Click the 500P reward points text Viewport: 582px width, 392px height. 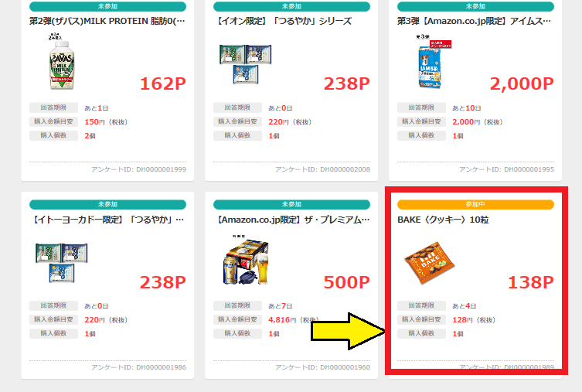pyautogui.click(x=347, y=282)
